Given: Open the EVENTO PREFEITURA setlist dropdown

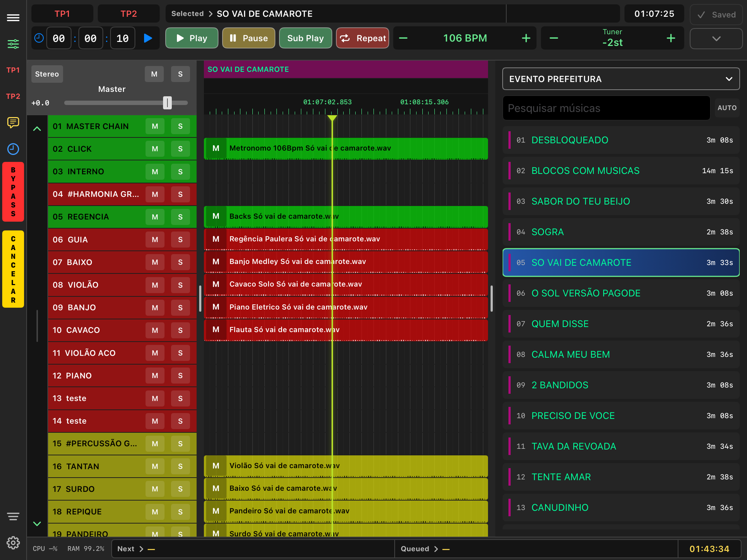Looking at the screenshot, I should [621, 79].
